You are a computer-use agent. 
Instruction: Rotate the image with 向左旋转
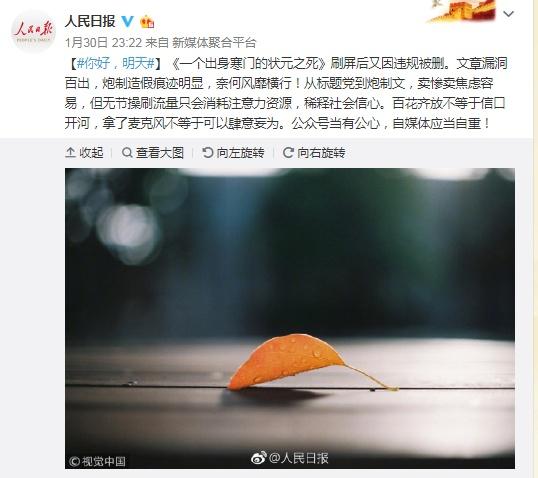[x=233, y=152]
